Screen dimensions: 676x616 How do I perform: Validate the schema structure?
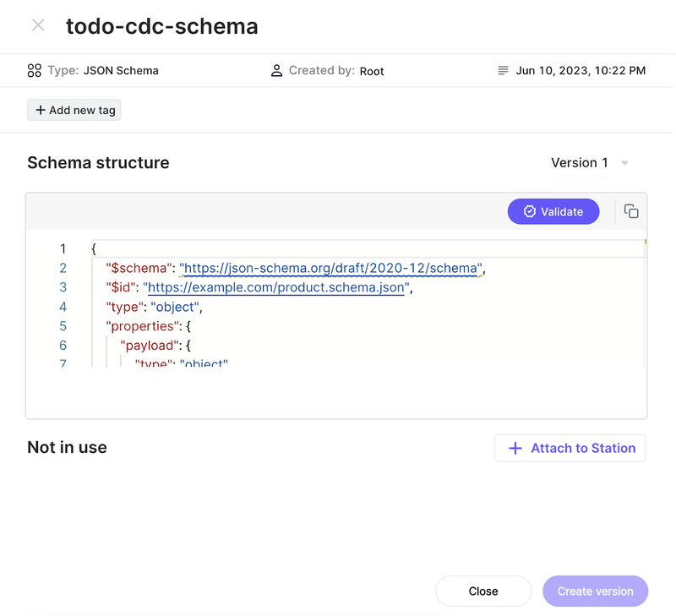(x=553, y=211)
